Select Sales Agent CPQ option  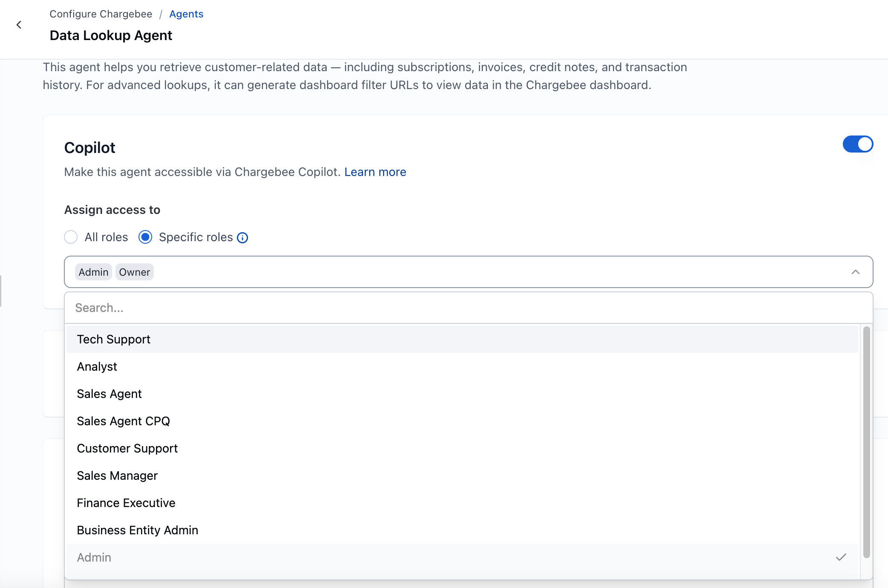coord(124,421)
